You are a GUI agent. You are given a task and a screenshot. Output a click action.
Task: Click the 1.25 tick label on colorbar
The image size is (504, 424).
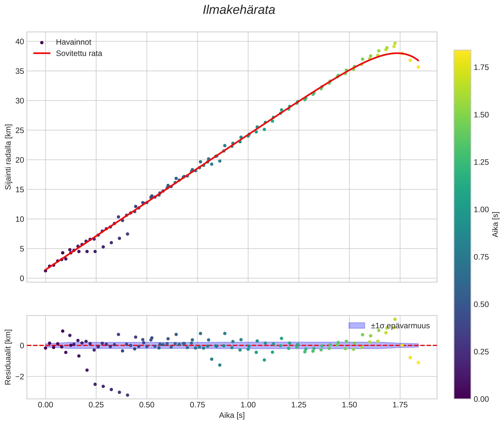(481, 162)
